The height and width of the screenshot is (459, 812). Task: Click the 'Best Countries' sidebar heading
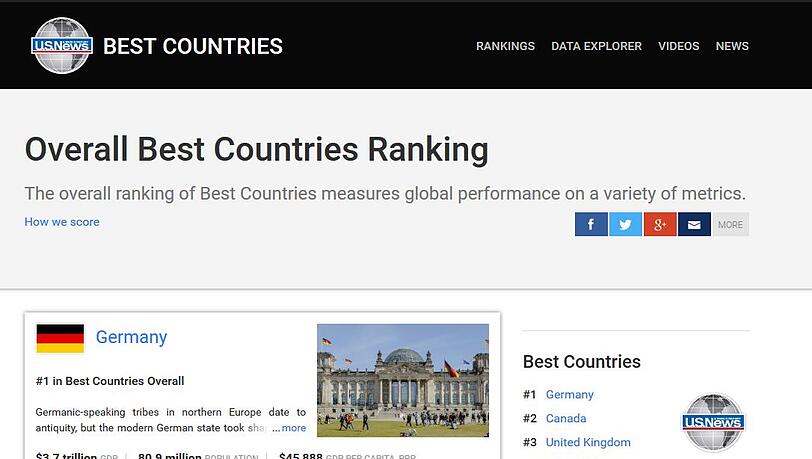pos(582,361)
